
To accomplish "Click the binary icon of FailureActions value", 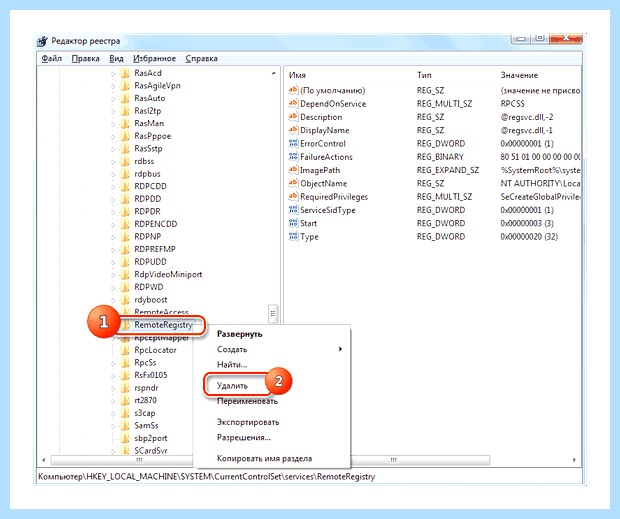I will 293,157.
